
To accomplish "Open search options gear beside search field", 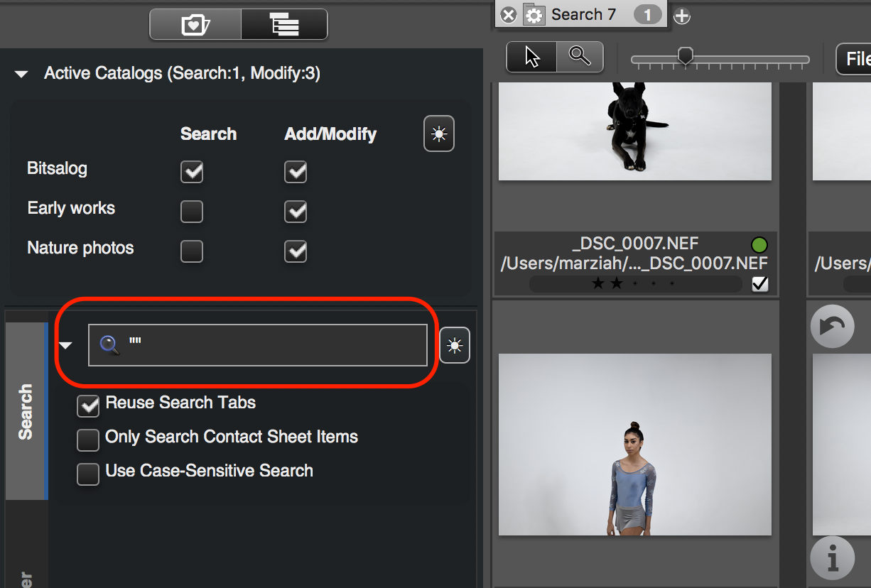I will coord(455,346).
